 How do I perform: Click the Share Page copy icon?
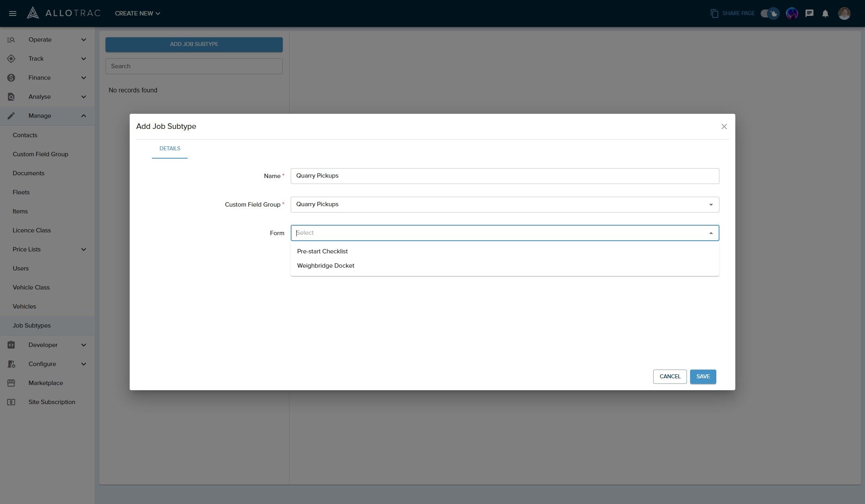(714, 13)
